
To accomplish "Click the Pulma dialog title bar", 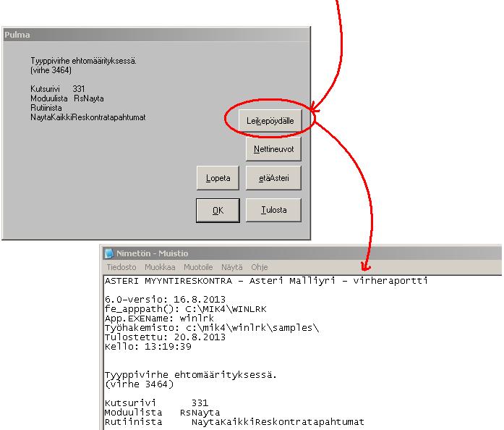I will (156, 35).
